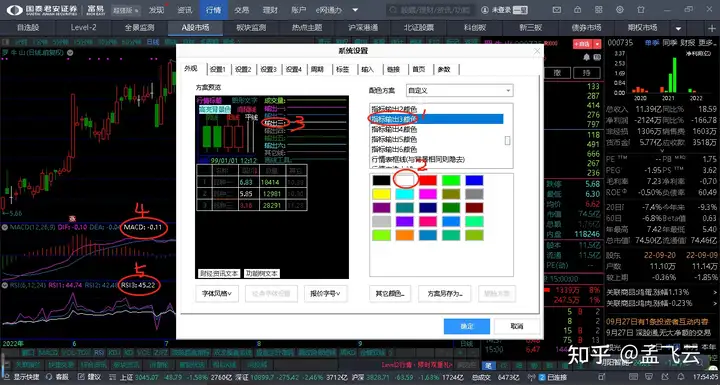Open the gear settings icon in title bar
The height and width of the screenshot is (385, 720).
620,10
